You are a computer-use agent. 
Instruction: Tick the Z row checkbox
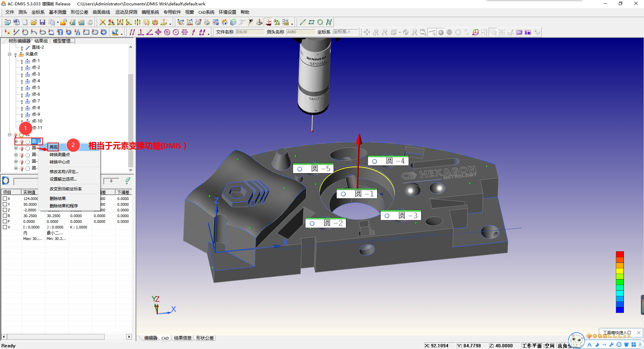pyautogui.click(x=5, y=210)
